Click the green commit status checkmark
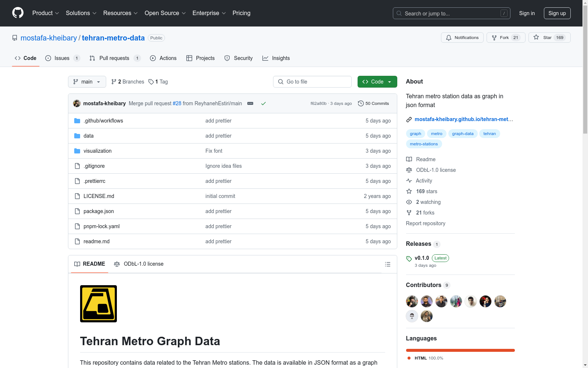588x368 pixels. (x=263, y=103)
